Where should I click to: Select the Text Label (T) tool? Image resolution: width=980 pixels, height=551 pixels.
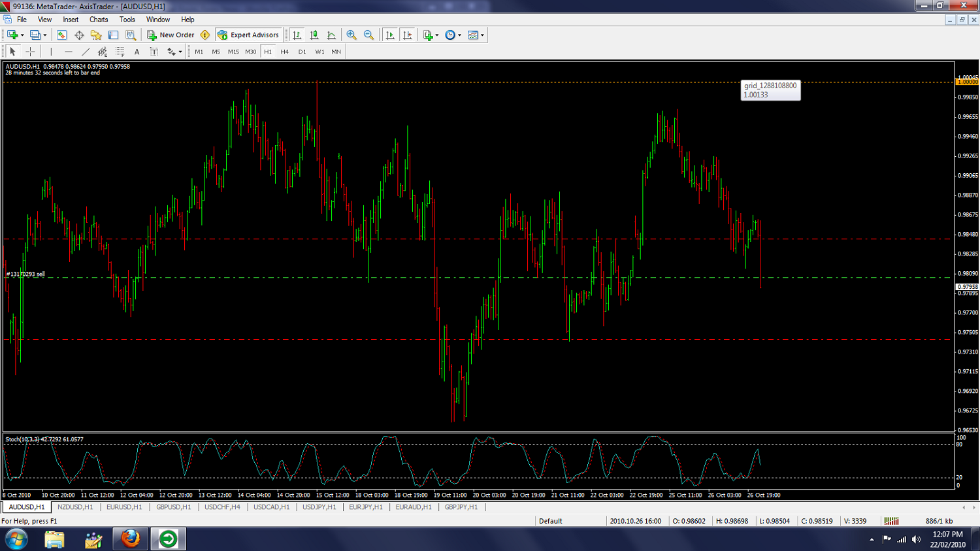tap(154, 52)
